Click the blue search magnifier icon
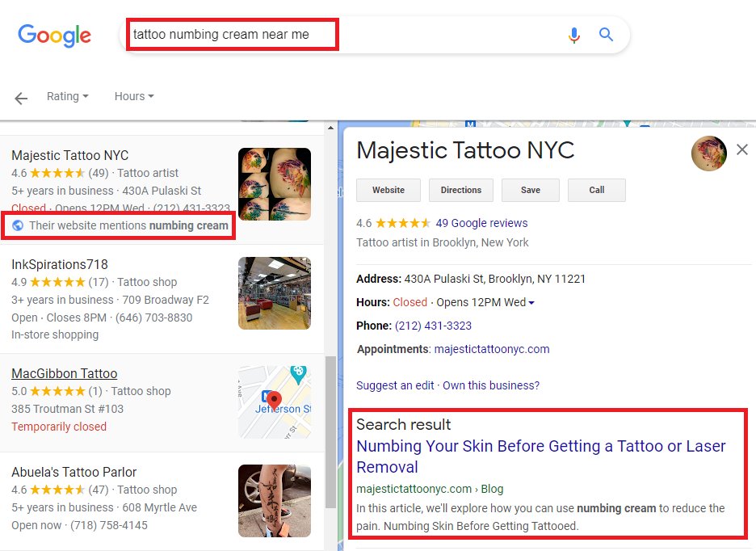This screenshot has height=551, width=756. tap(606, 35)
